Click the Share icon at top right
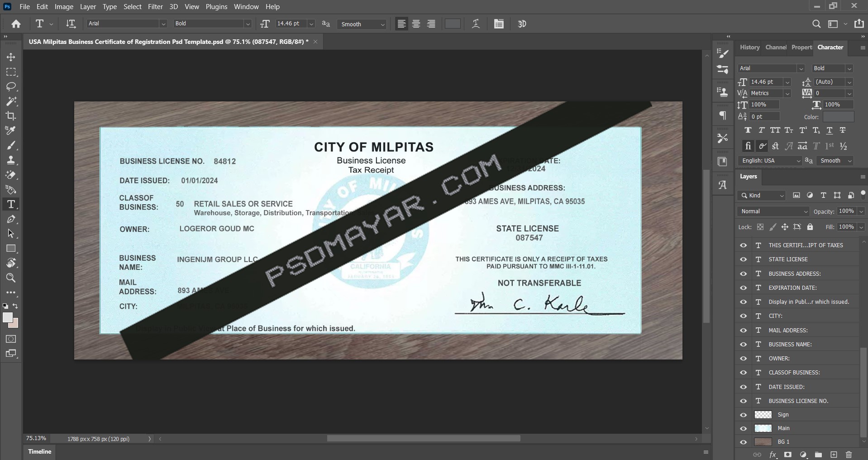The image size is (868, 460). pos(859,24)
